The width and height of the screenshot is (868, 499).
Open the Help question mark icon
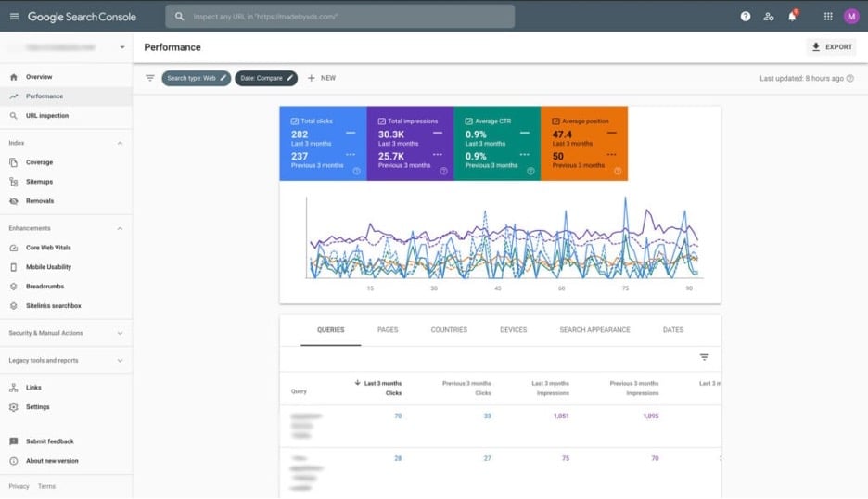746,17
